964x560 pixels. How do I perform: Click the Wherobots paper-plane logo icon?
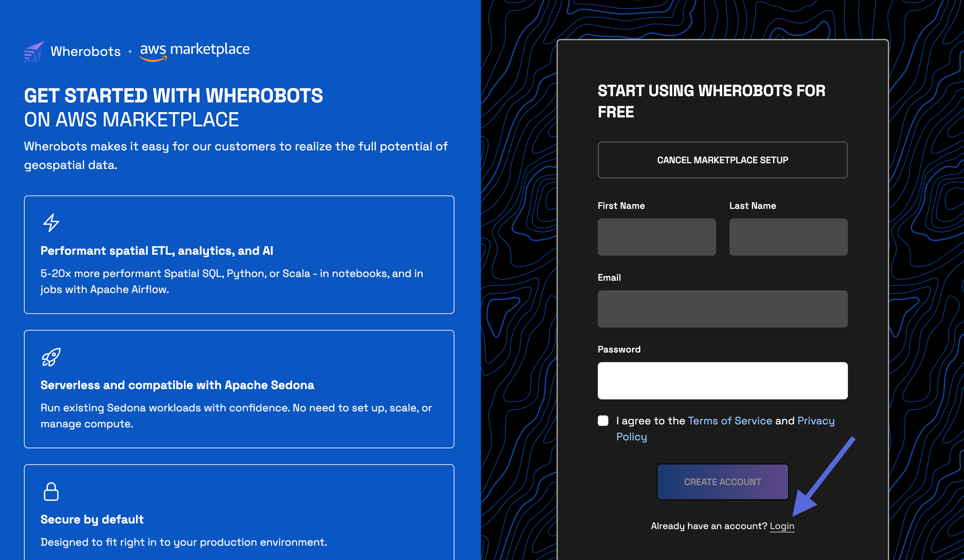(35, 51)
